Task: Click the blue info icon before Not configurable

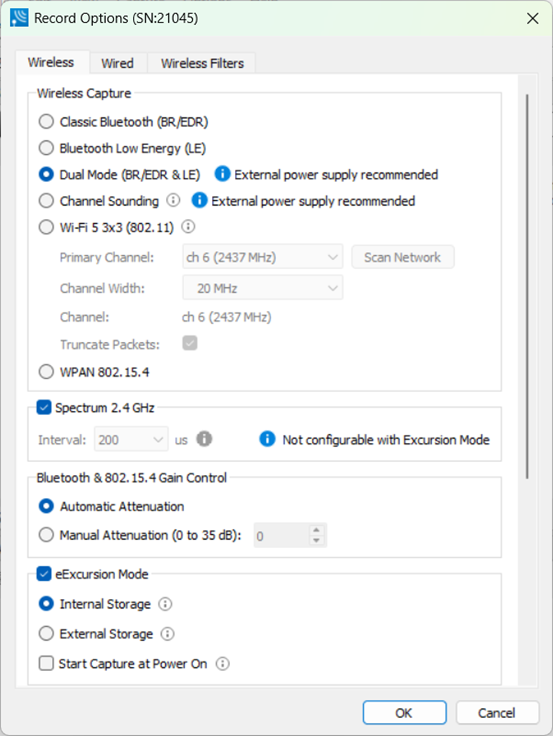Action: [267, 439]
